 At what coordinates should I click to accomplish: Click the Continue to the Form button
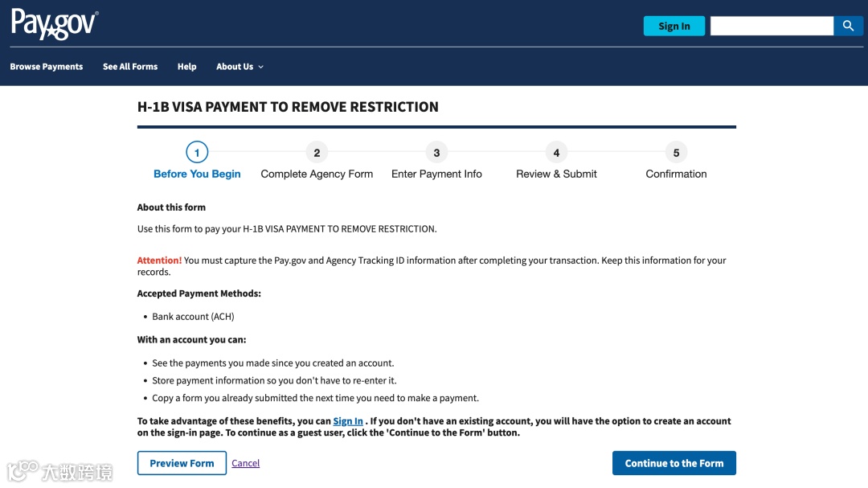674,463
